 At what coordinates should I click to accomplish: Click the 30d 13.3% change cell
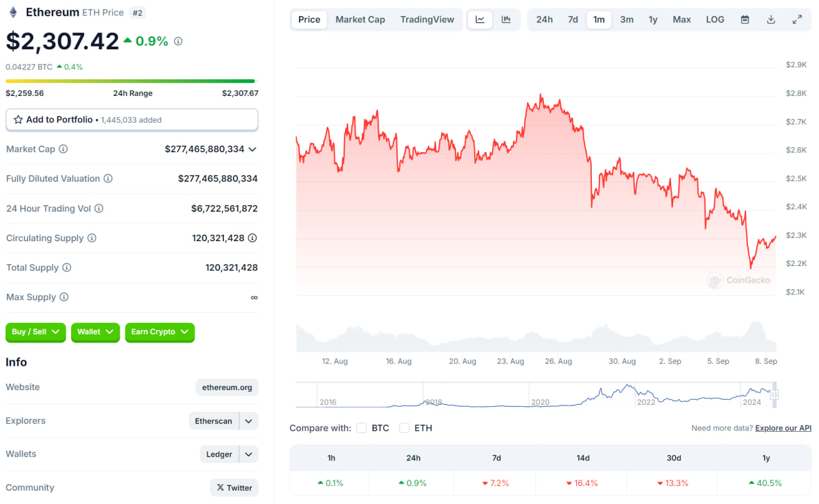click(672, 483)
